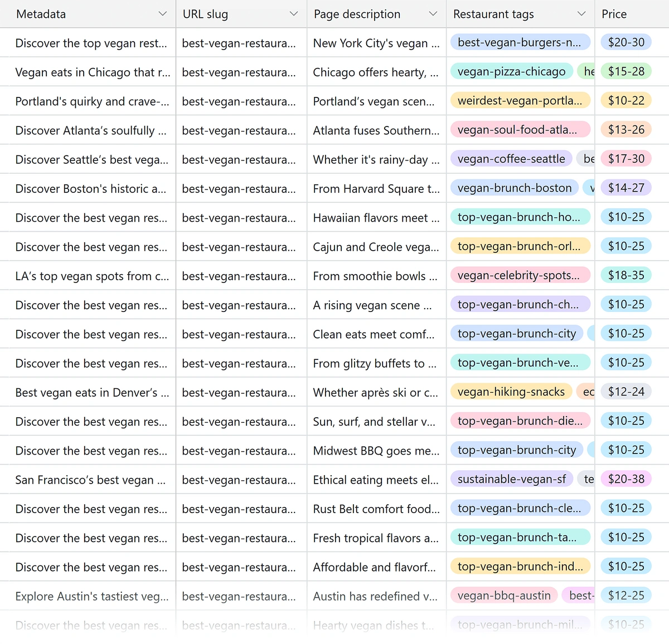Select the vegan-coffee-seattle tag chip
The image size is (669, 644).
point(511,159)
